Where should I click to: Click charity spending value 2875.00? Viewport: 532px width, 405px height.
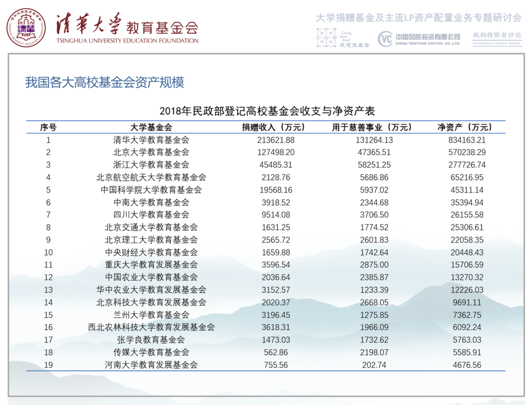coord(374,265)
